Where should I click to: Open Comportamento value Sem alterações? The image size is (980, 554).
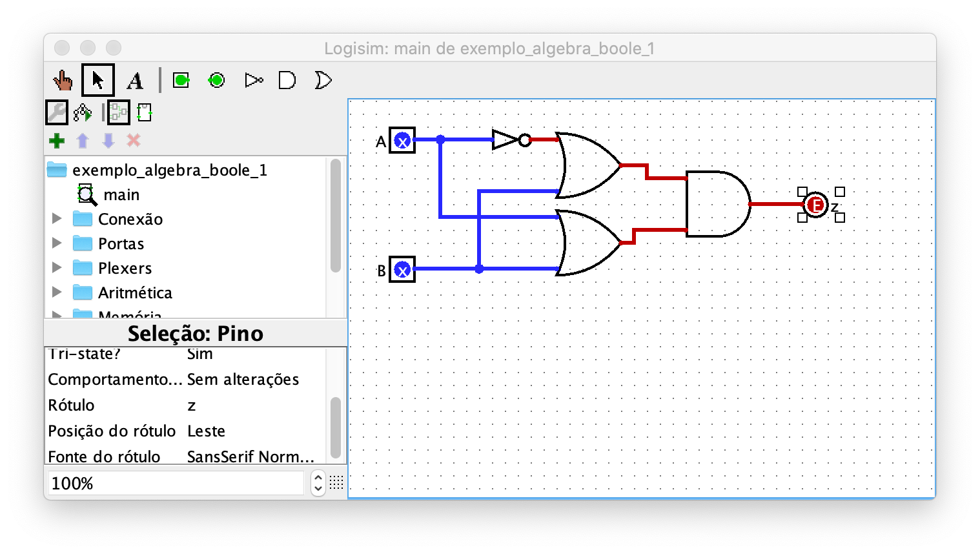pos(243,379)
